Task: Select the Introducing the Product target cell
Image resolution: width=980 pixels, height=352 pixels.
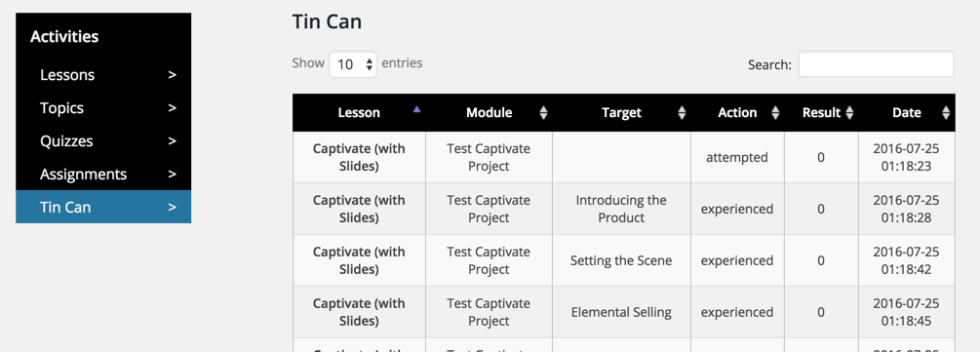Action: coord(621,209)
